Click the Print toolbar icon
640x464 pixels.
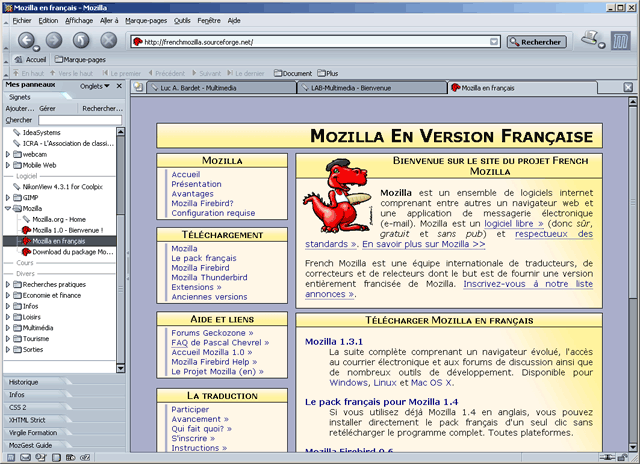(589, 38)
